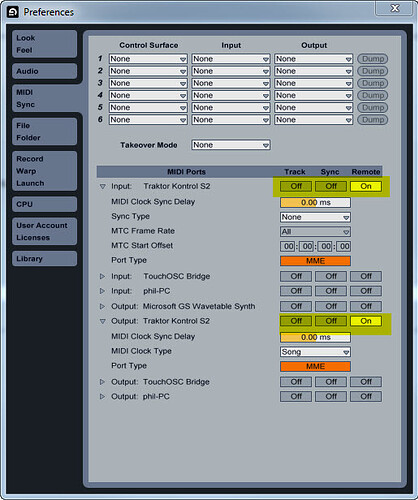Switch to Record Warp Launch tab
418x500 pixels.
(x=44, y=171)
